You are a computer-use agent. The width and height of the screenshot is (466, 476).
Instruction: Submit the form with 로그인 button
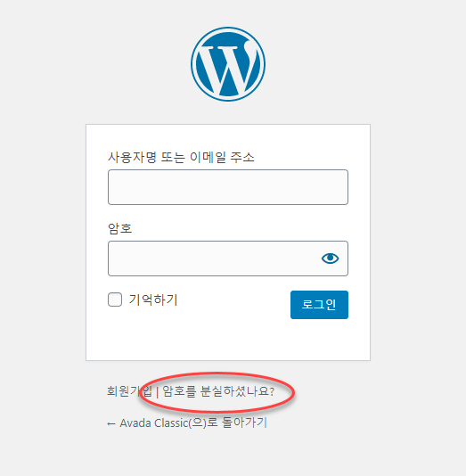click(x=319, y=305)
